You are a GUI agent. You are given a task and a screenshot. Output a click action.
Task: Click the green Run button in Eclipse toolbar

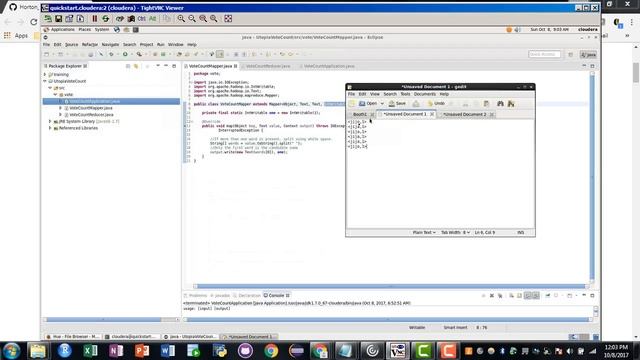click(125, 54)
